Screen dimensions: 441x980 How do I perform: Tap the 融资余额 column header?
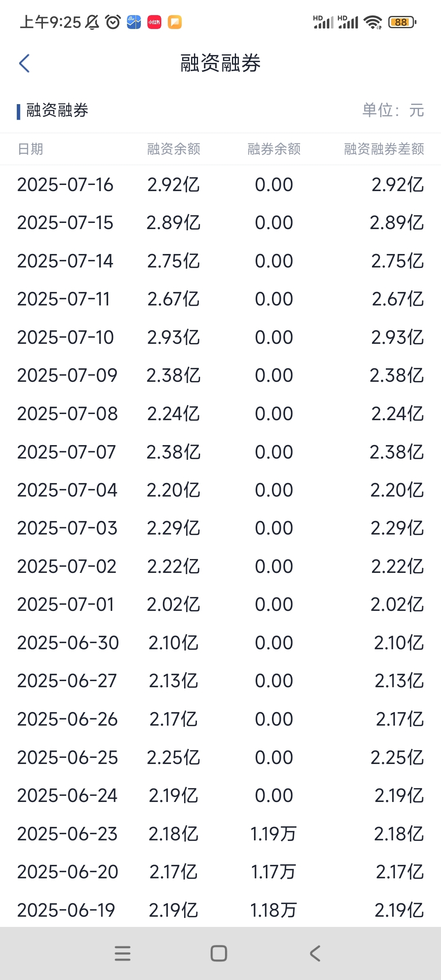click(x=174, y=149)
